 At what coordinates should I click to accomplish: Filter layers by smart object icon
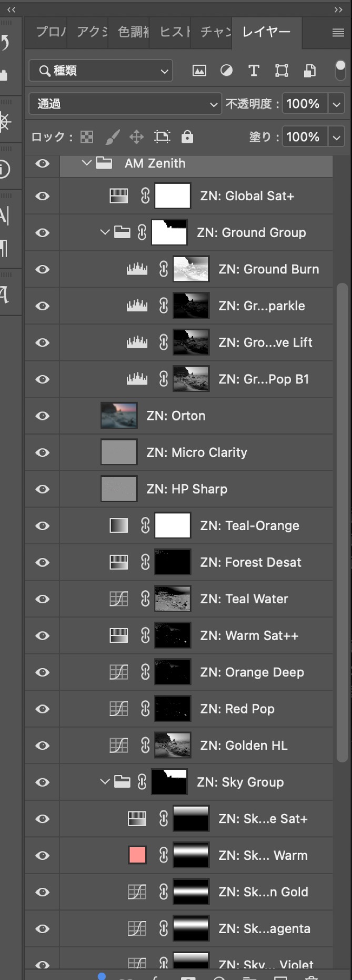click(x=310, y=71)
